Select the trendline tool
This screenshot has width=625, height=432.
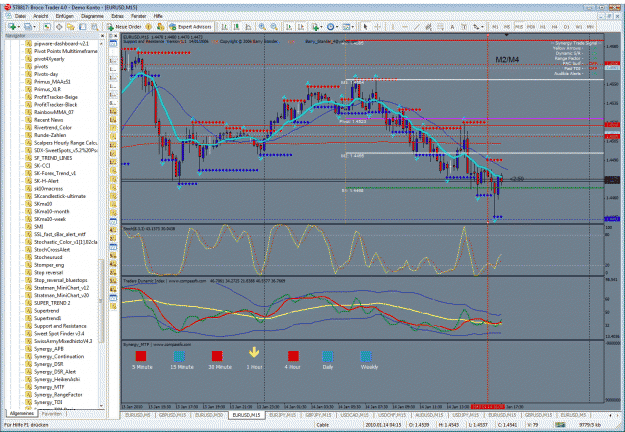pyautogui.click(x=417, y=27)
